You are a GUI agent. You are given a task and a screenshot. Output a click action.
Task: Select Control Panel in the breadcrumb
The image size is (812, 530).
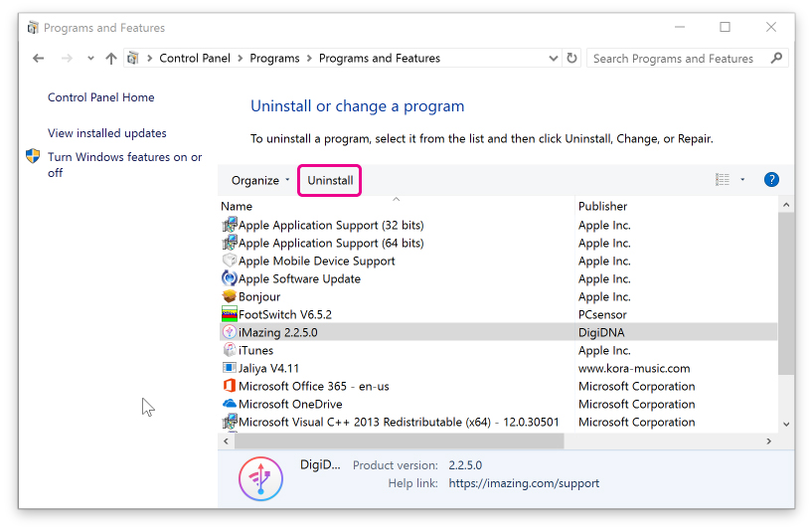pos(195,58)
